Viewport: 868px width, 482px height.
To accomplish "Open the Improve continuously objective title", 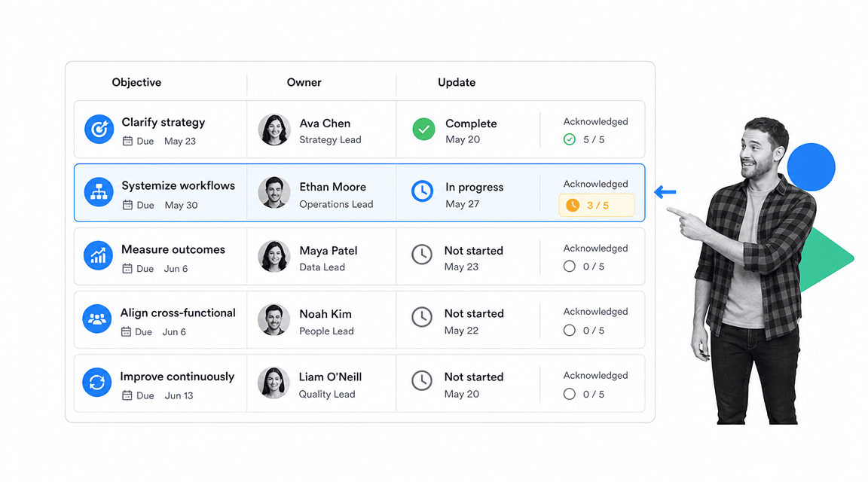I will pyautogui.click(x=177, y=377).
